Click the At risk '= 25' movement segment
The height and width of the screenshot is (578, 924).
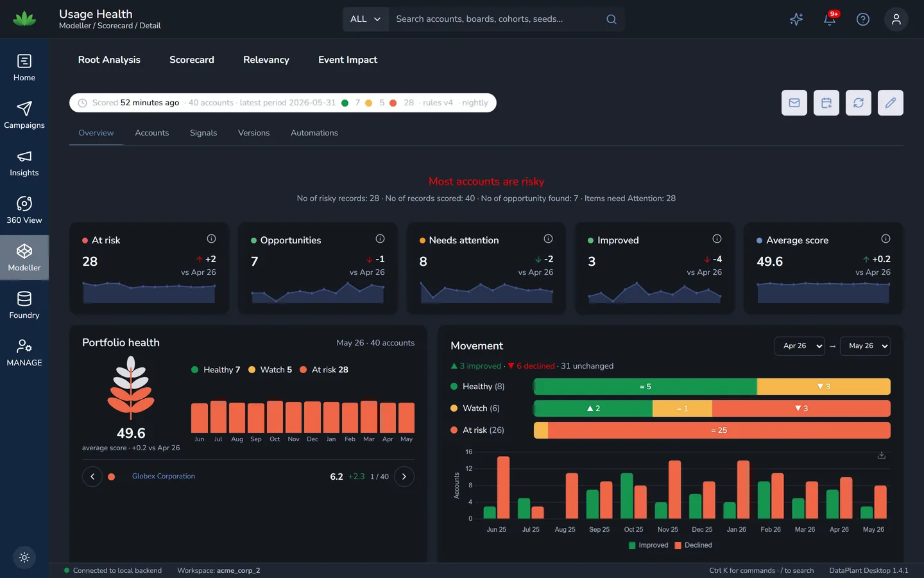pyautogui.click(x=719, y=430)
